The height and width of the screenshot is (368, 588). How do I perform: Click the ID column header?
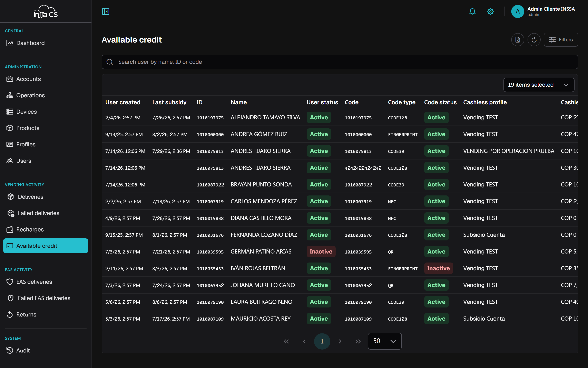point(199,102)
